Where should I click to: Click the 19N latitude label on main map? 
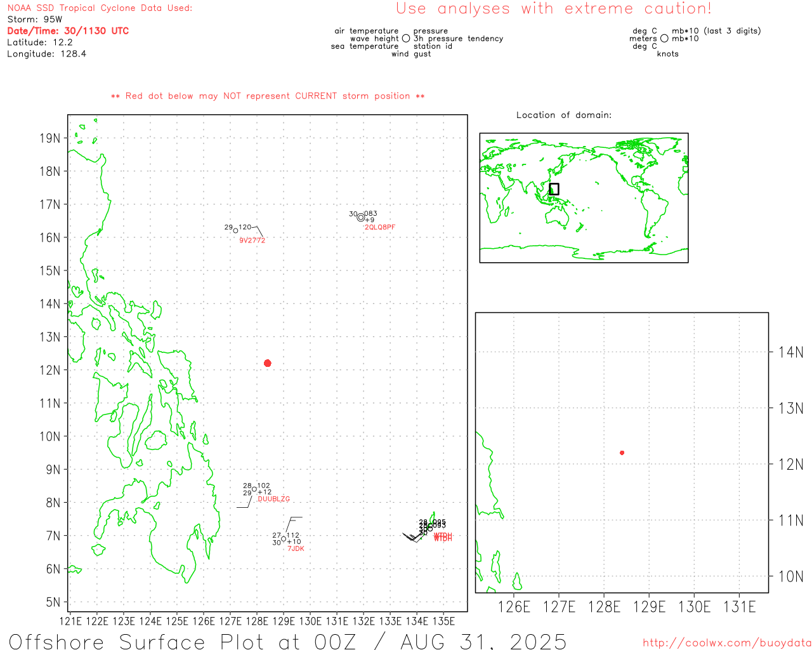pyautogui.click(x=50, y=138)
